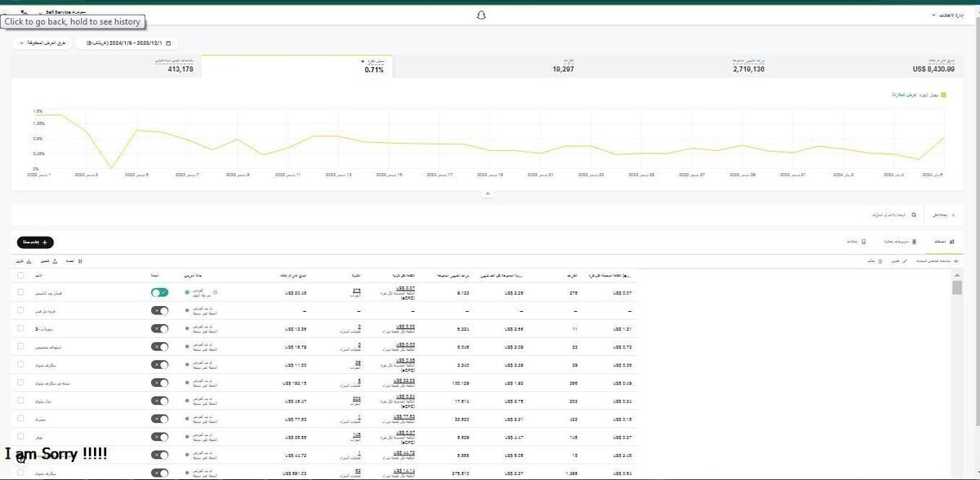Image resolution: width=980 pixels, height=480 pixels.
Task: Open the saved views dropdown
Action: (x=42, y=42)
